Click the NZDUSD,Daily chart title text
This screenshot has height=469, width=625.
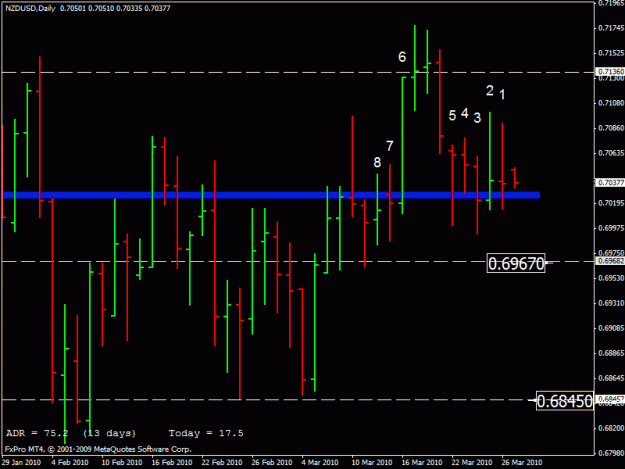click(30, 8)
